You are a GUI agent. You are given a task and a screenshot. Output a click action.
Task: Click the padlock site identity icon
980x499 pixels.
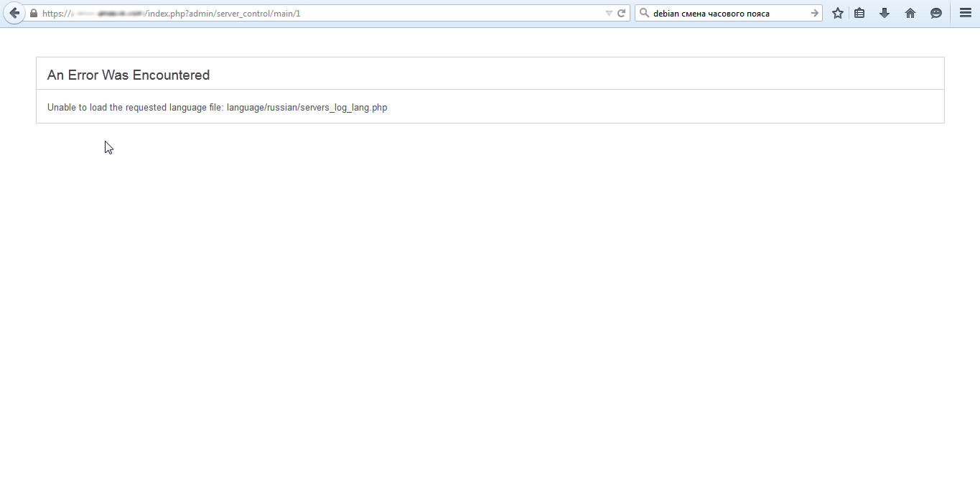pyautogui.click(x=34, y=13)
